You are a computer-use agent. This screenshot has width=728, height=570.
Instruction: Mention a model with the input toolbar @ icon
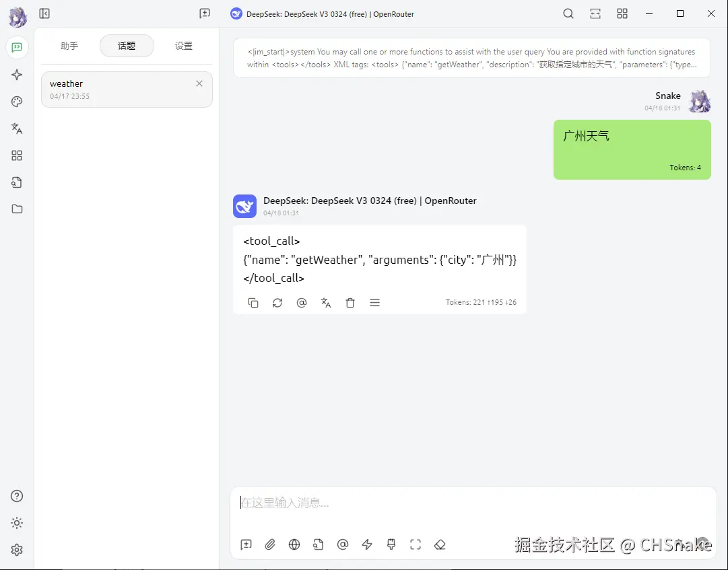click(x=343, y=544)
